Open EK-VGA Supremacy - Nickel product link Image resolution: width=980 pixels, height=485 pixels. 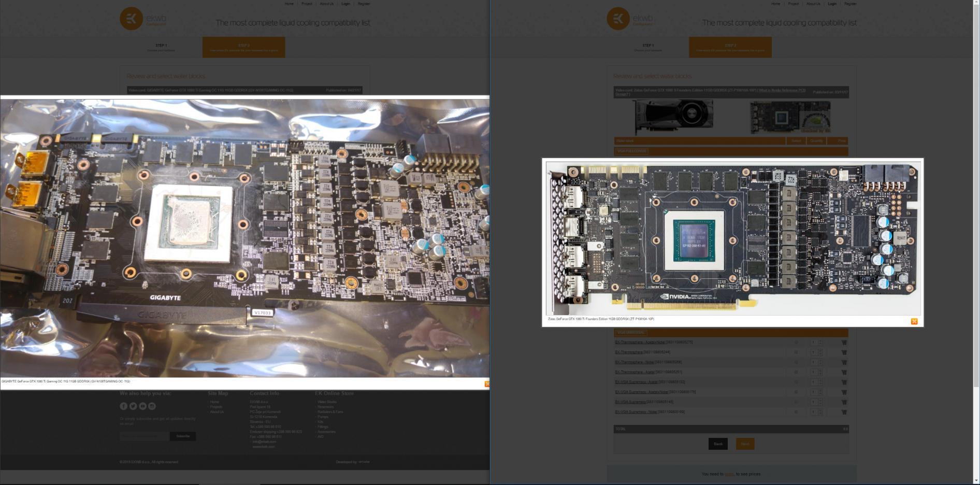[636, 412]
